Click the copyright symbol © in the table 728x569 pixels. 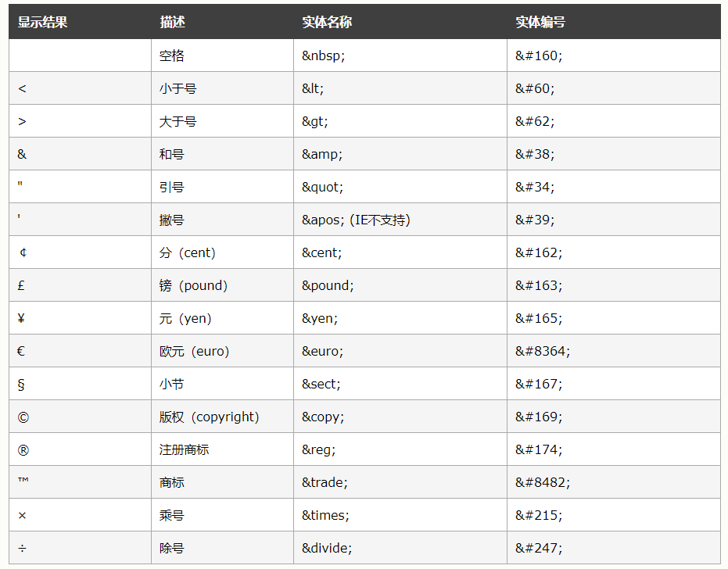(23, 417)
